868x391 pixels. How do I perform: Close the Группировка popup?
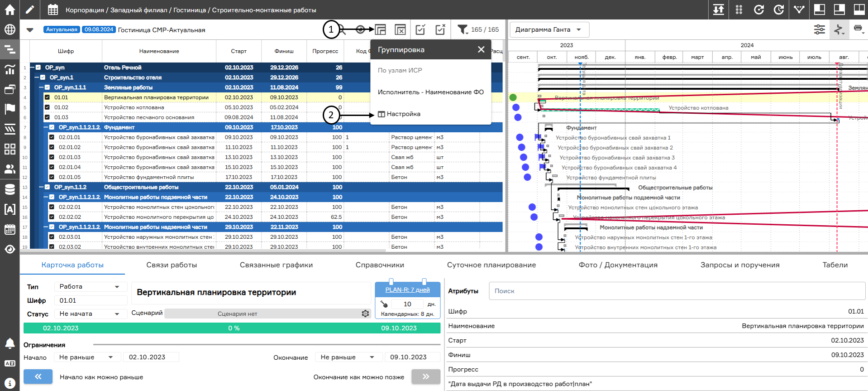point(481,49)
